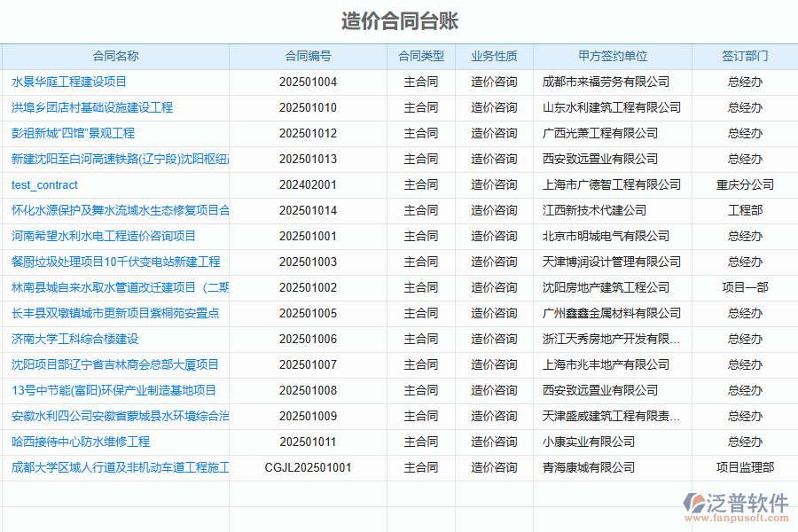The height and width of the screenshot is (532, 798).
Task: Select the 项目监理部 department cell
Action: point(745,467)
